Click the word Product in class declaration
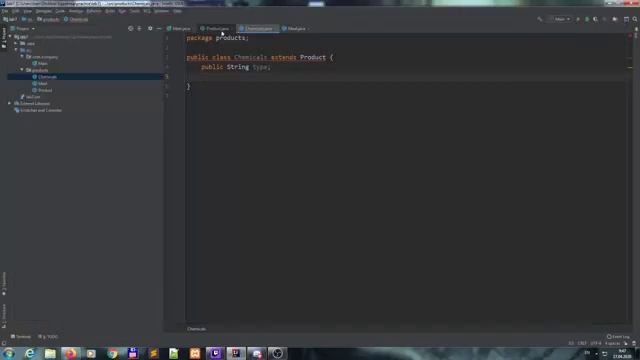This screenshot has width=640, height=360. pos(313,58)
